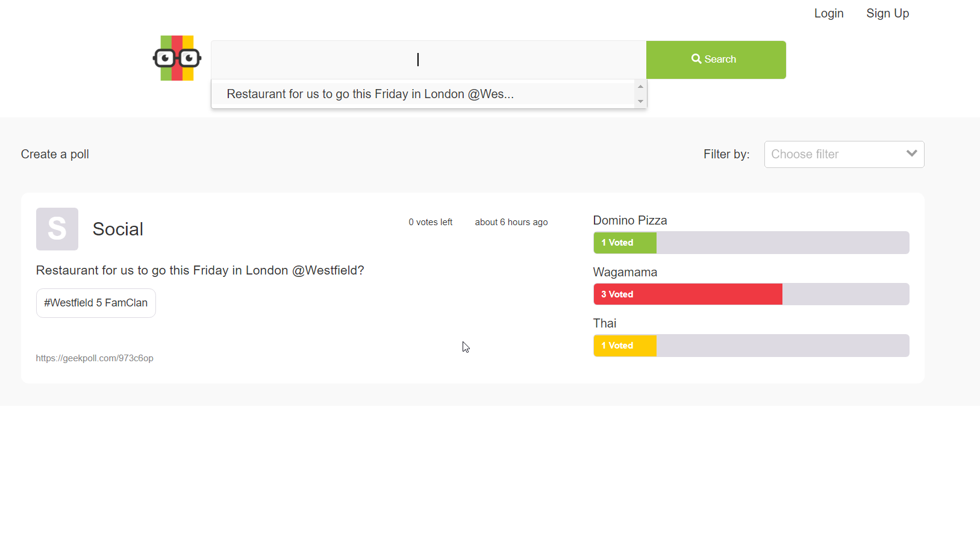Open the geekpoll.com/973c6op poll link
Screen dimensions: 980x537
pyautogui.click(x=95, y=358)
